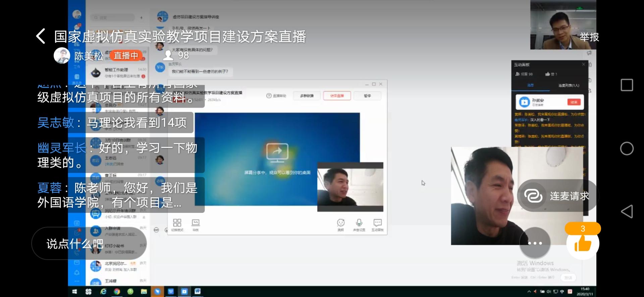Open the 说点什么吧 comment input

click(89, 244)
